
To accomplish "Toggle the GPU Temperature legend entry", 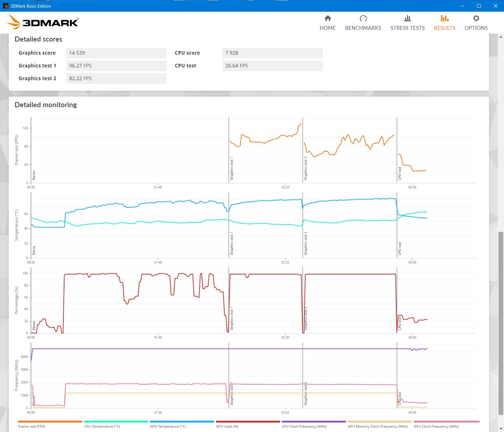I will 182,424.
